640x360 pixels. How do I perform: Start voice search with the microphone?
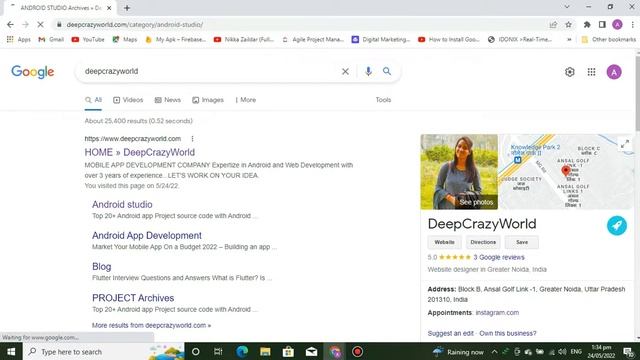click(x=368, y=71)
